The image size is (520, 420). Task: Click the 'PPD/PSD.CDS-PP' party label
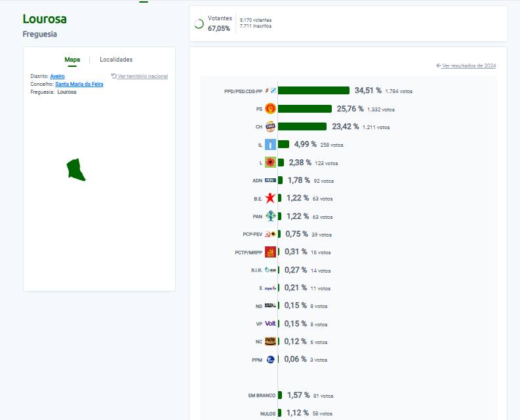click(243, 91)
